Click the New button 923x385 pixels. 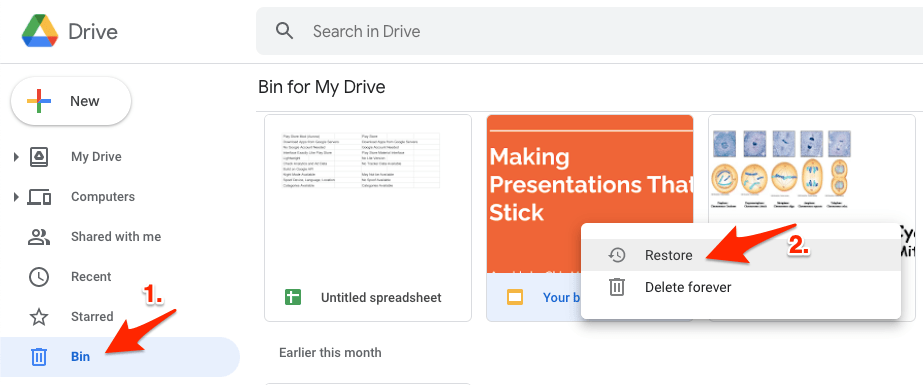[71, 101]
